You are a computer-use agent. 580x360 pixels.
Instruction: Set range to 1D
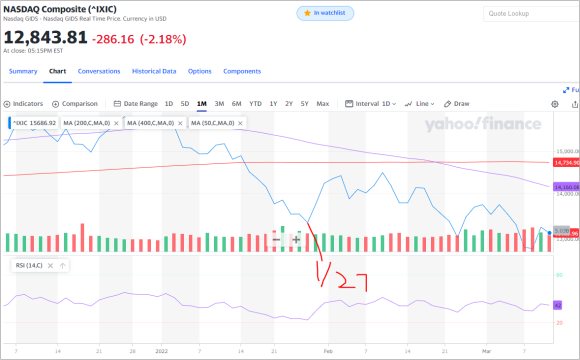point(169,104)
